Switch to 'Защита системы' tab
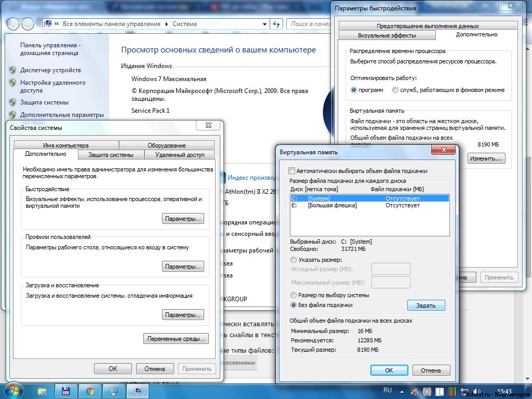This screenshot has height=399, width=532. pos(111,155)
